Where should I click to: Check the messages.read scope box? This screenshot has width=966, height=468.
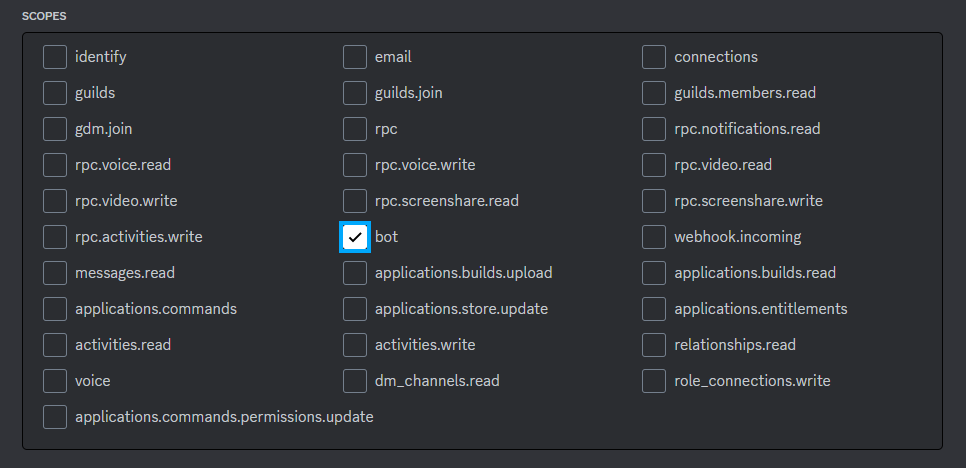[x=55, y=273]
